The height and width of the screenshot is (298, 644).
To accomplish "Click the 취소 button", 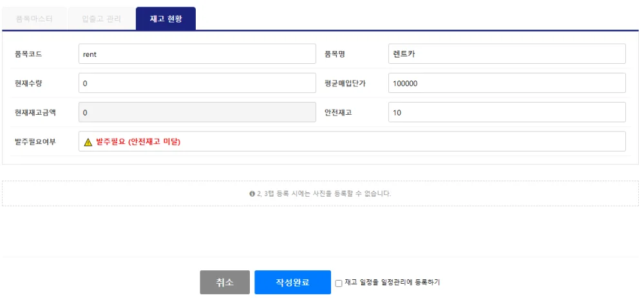I will [x=225, y=283].
